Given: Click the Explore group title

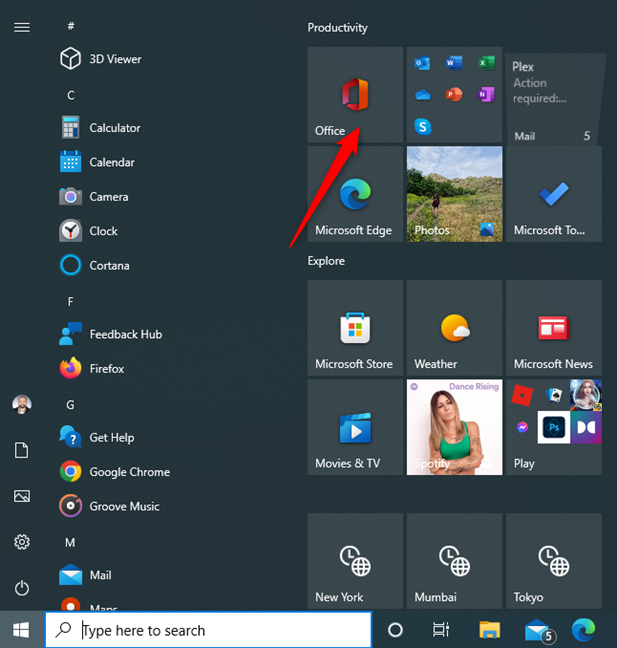Looking at the screenshot, I should pos(326,261).
